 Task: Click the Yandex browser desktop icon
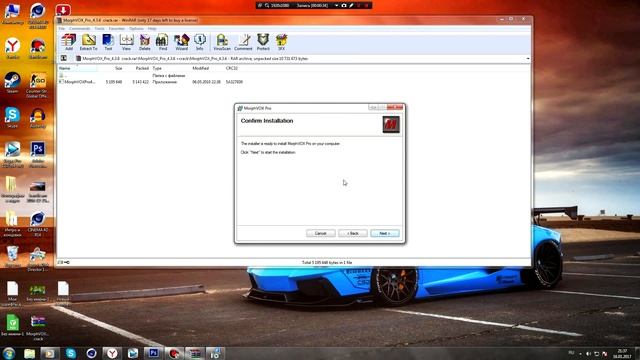tap(13, 49)
